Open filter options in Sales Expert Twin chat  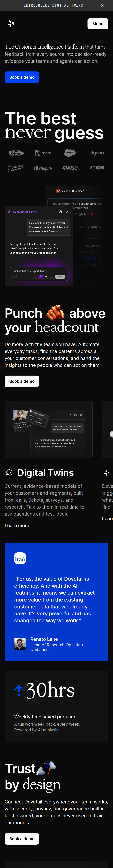click(53, 212)
